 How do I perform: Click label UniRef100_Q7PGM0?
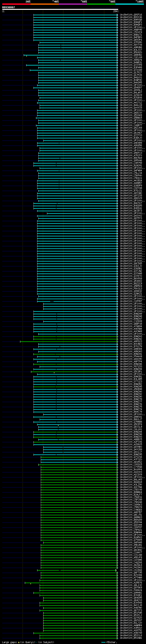click(131, 42)
